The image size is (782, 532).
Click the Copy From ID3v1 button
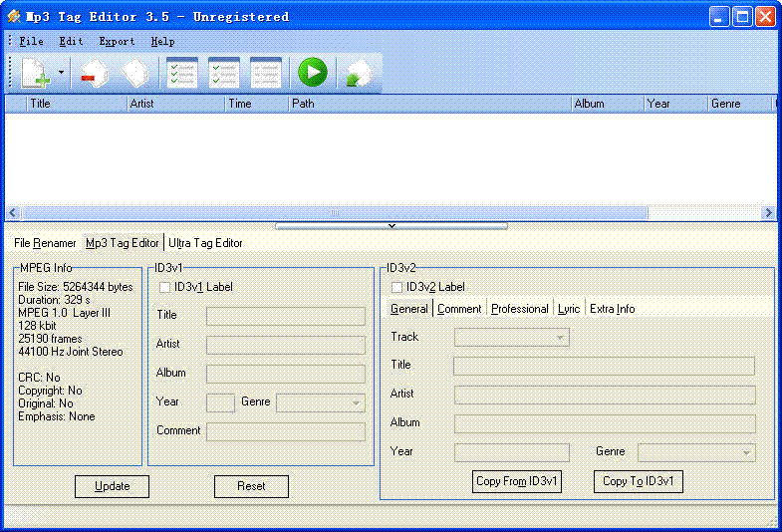coord(517,481)
